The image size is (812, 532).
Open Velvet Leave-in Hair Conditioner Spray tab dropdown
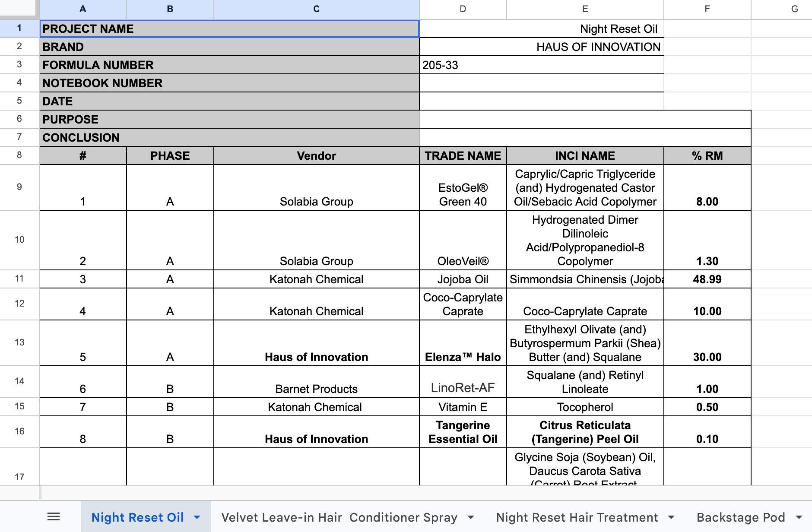[x=471, y=517]
